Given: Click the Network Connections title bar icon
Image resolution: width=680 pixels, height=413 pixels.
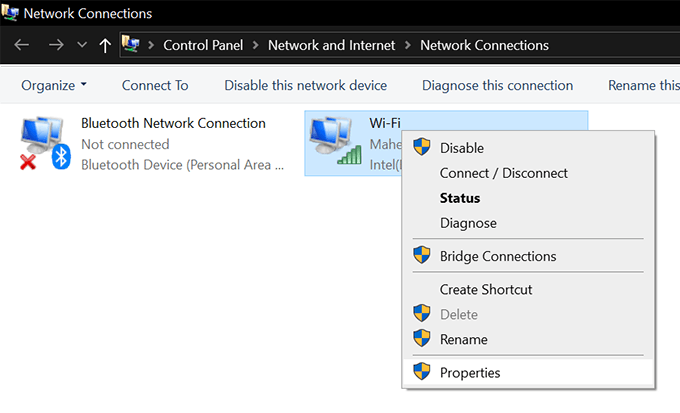Looking at the screenshot, I should [x=11, y=14].
